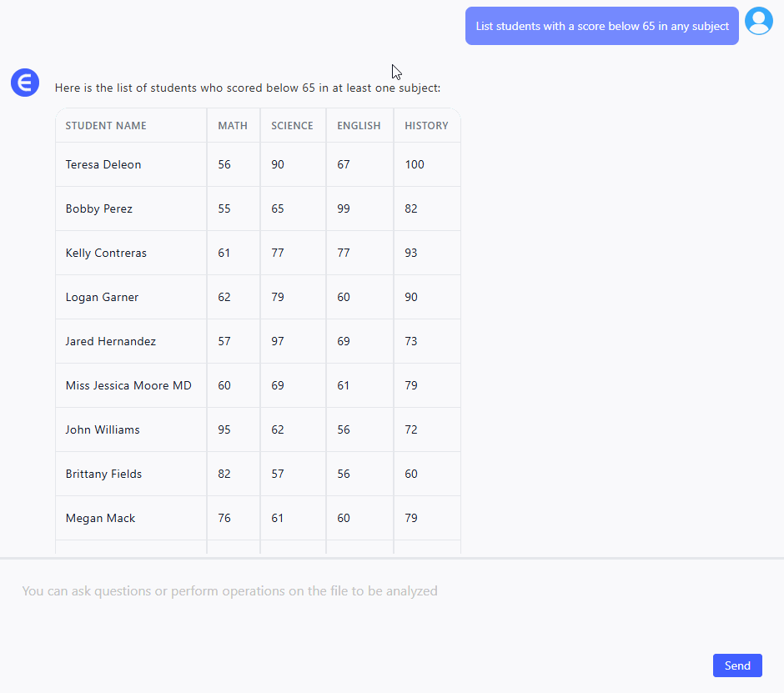Viewport: 784px width, 693px height.
Task: Click Miss Jessica Moore MD cell
Action: (x=128, y=386)
